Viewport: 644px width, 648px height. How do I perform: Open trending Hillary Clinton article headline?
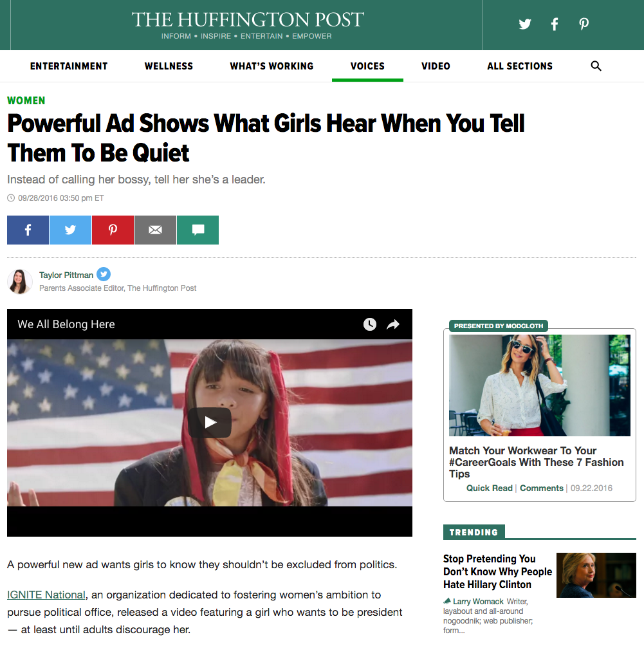click(x=497, y=571)
